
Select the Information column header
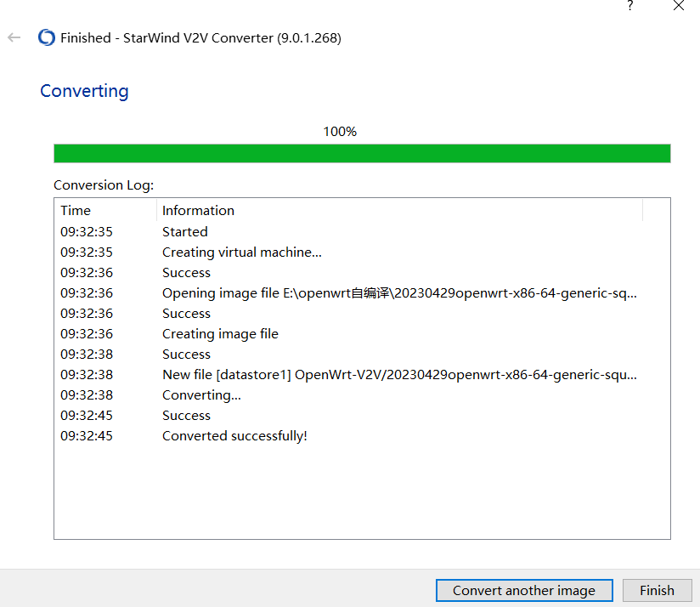(x=399, y=210)
